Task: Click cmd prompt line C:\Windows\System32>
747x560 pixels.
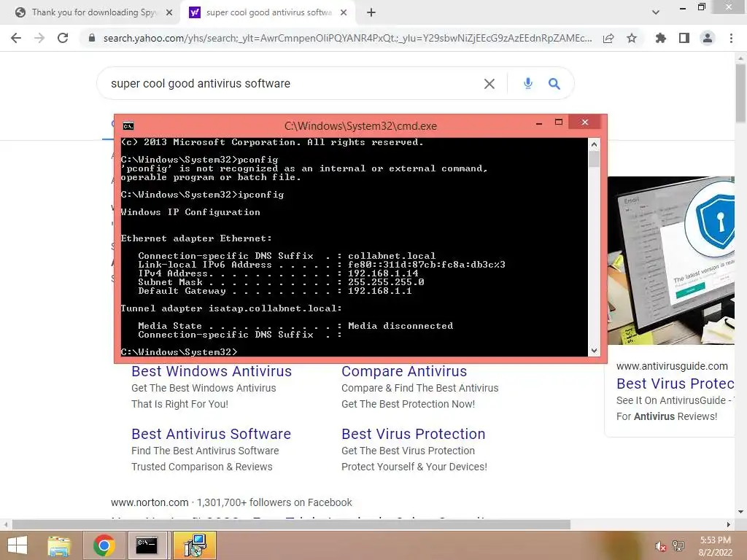Action: click(179, 351)
